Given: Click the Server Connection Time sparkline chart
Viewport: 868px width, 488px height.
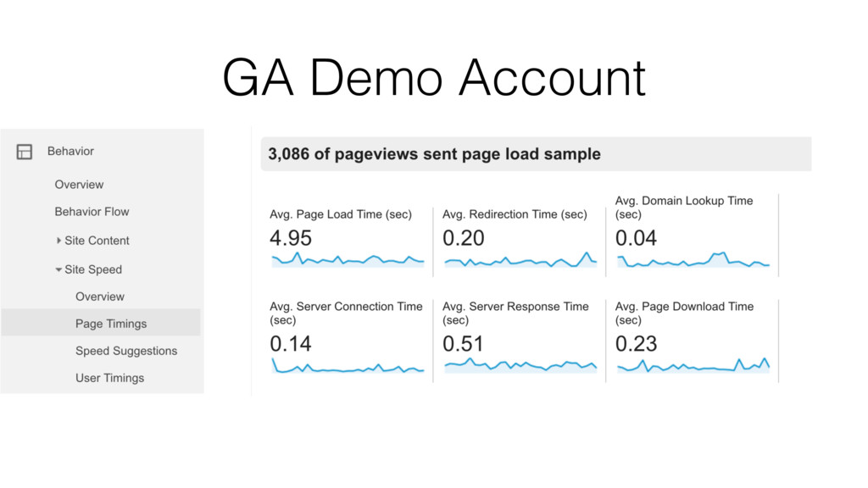Looking at the screenshot, I should coord(348,366).
